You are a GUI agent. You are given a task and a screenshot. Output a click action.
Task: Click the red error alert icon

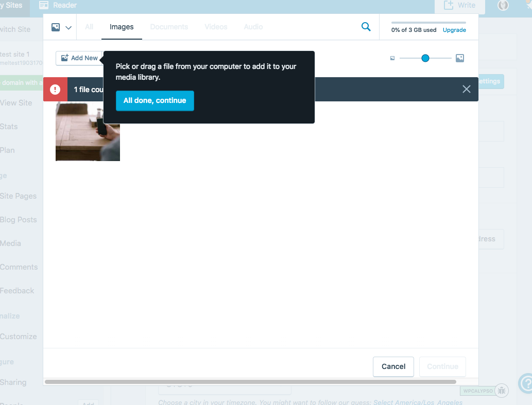[x=55, y=90]
